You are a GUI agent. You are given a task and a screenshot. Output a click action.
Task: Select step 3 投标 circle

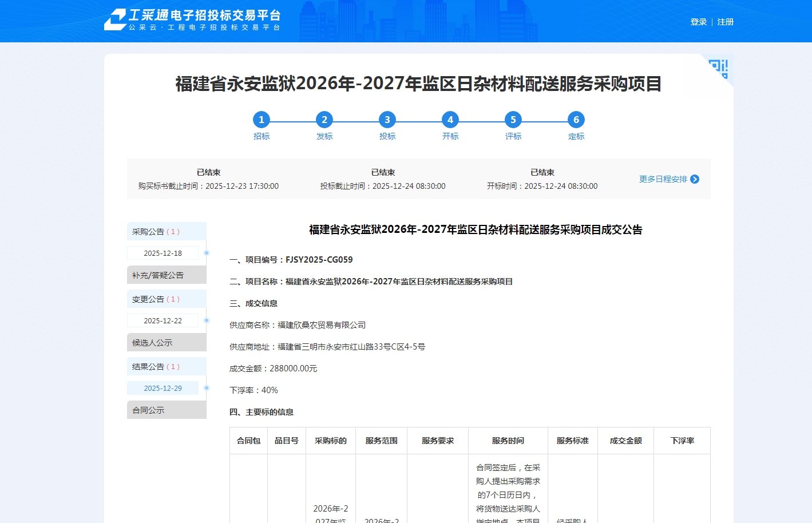coord(387,120)
